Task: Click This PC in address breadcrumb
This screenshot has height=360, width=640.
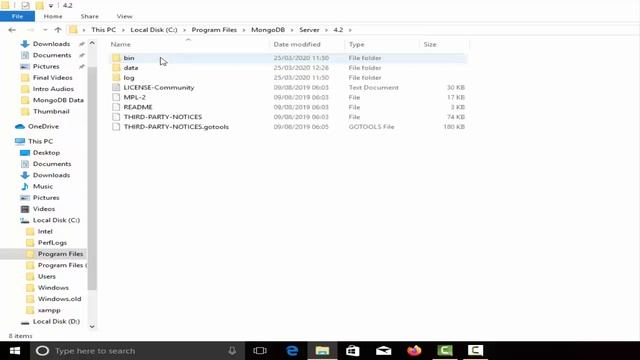Action: [x=104, y=30]
